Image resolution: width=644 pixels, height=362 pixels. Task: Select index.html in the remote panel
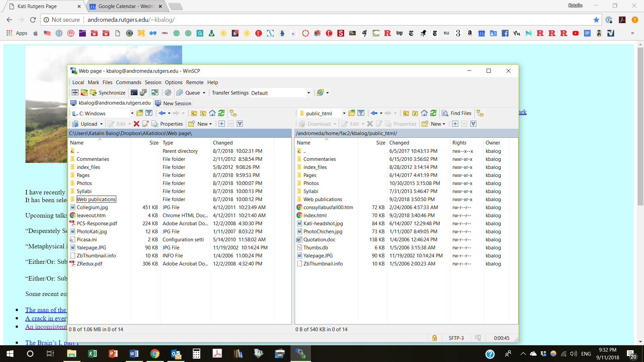click(x=315, y=216)
